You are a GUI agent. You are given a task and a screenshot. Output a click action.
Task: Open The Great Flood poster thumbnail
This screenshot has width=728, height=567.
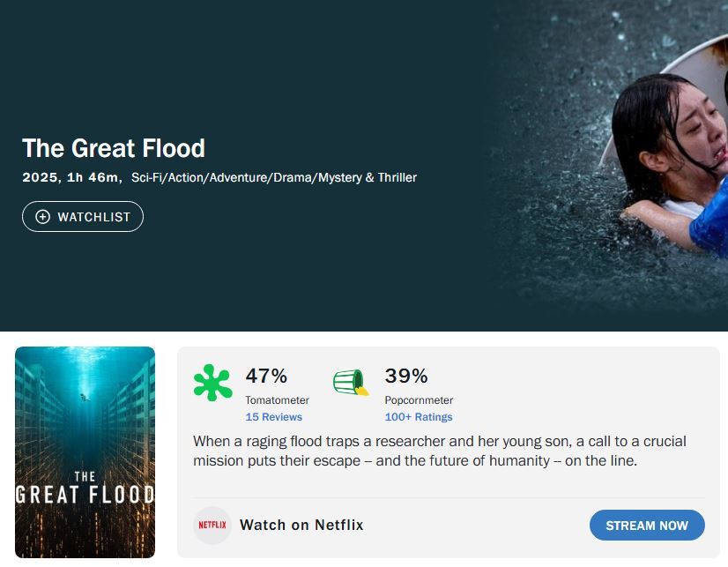click(85, 451)
